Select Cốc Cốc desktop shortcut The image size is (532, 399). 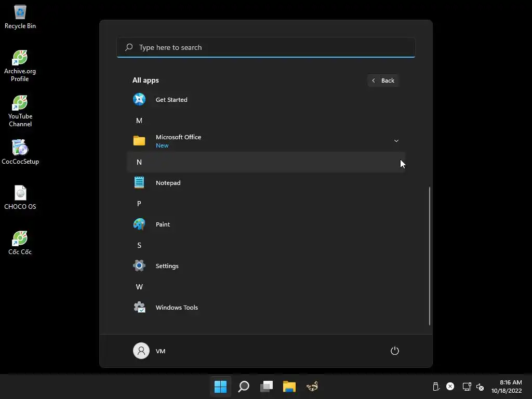[20, 243]
